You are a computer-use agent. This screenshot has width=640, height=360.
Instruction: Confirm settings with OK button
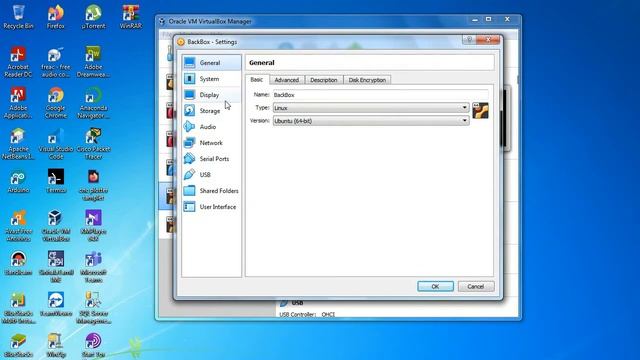[x=435, y=287]
